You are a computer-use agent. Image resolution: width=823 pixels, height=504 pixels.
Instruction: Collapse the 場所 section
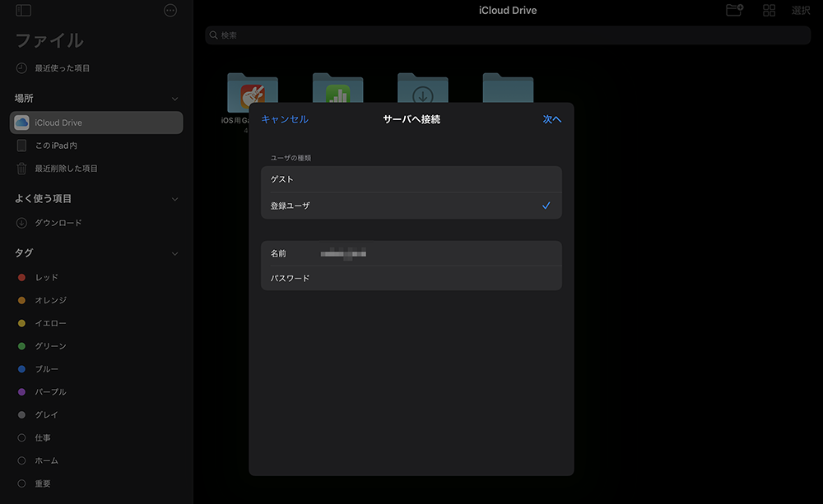[174, 99]
